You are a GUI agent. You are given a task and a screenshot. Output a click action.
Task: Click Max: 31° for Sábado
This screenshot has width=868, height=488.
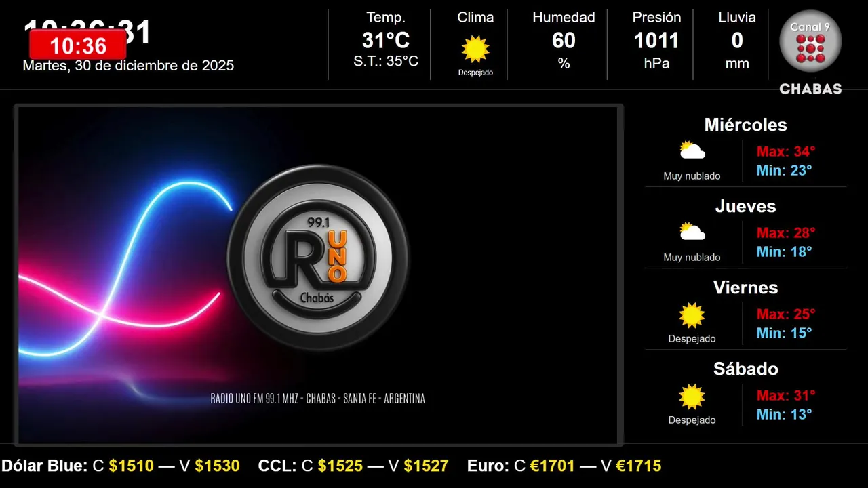point(786,395)
